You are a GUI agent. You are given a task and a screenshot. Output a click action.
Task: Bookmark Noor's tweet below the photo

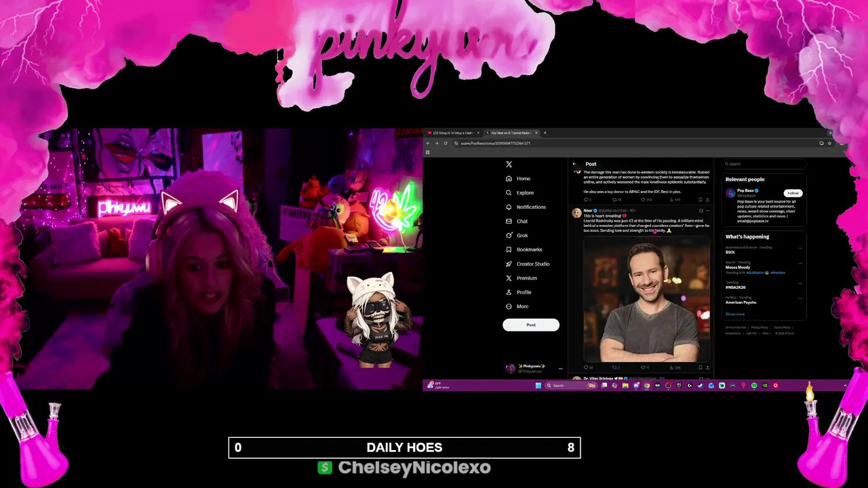[701, 367]
